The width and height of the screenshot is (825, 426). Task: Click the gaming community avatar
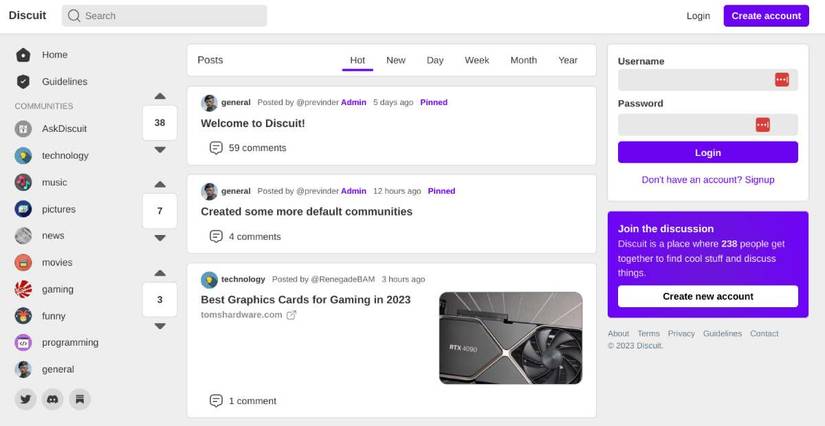[23, 289]
